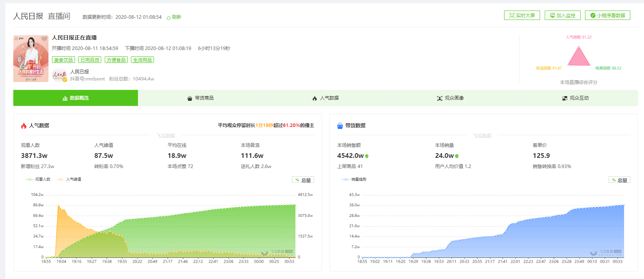Click the 人气指数 91.32 label
The width and height of the screenshot is (644, 279).
(x=579, y=37)
